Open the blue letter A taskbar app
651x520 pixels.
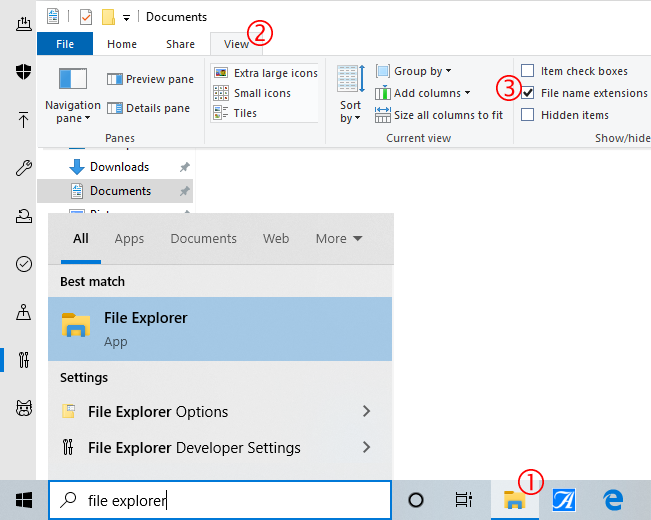click(563, 500)
